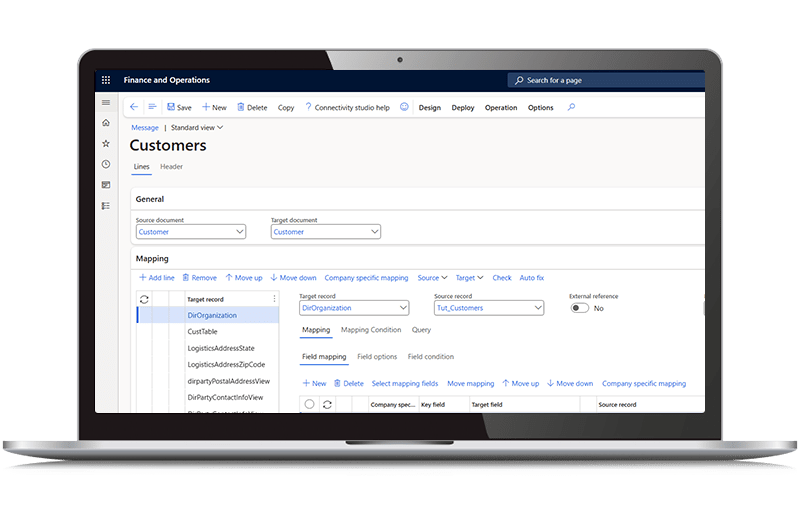Click Auto fix in Mapping toolbar
800x507 pixels.
pos(532,278)
